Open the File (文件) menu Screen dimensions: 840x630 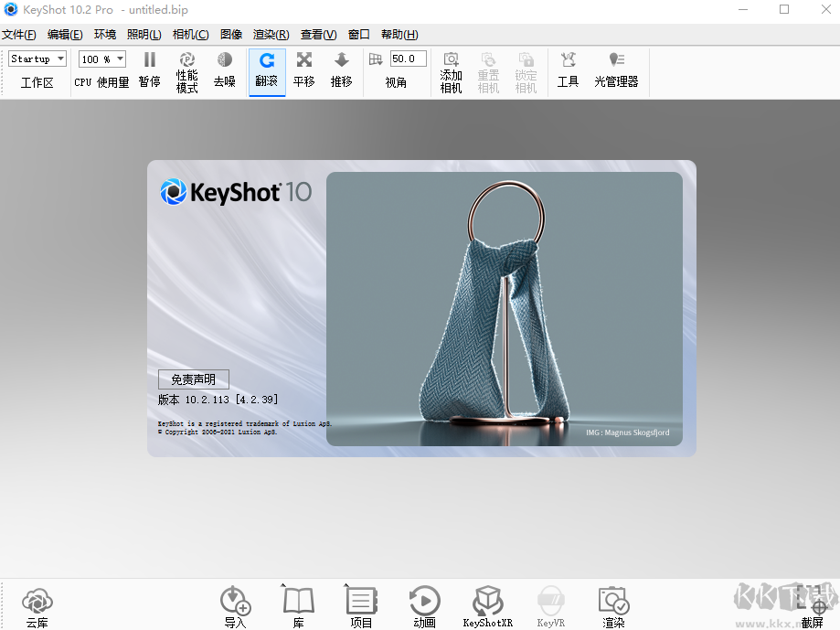click(x=18, y=35)
